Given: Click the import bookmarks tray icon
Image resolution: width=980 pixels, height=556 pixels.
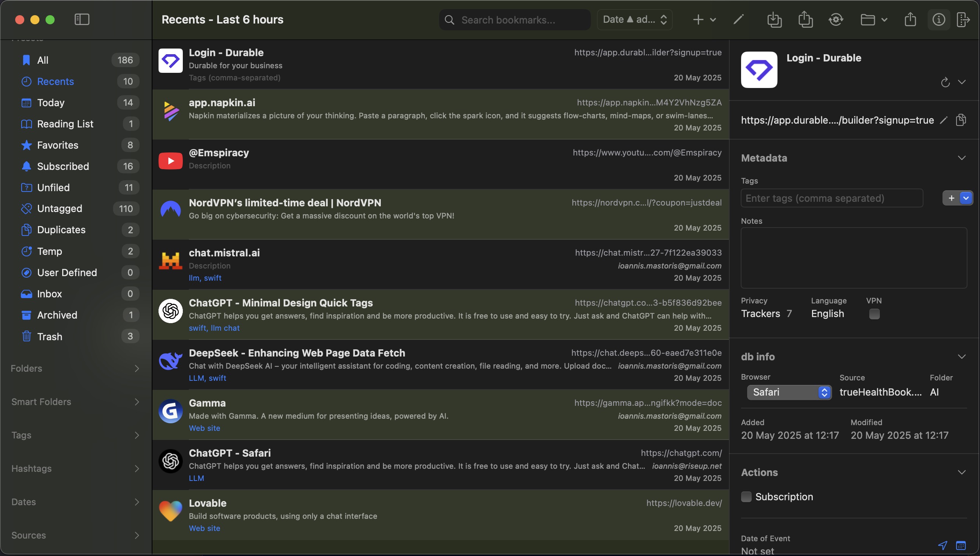Looking at the screenshot, I should (774, 19).
